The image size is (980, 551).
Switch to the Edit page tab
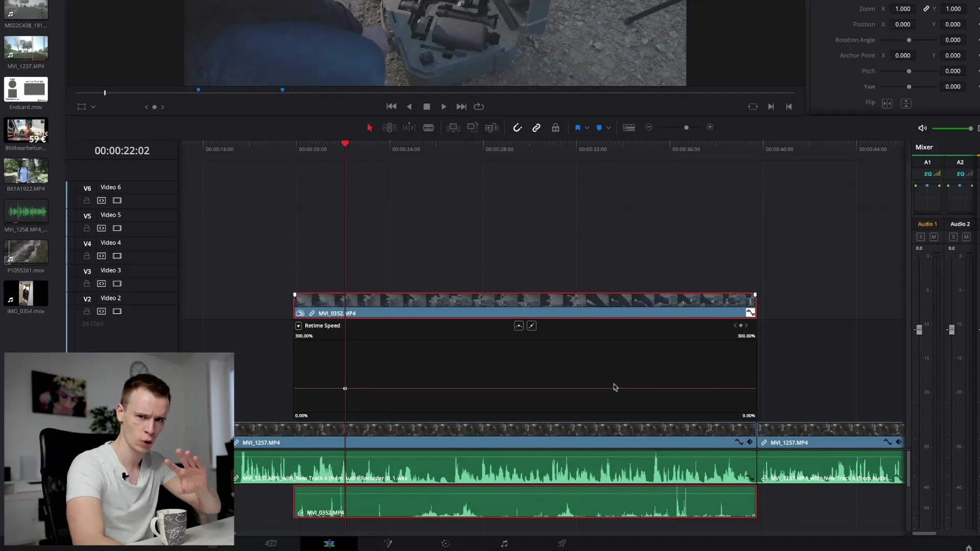(x=329, y=544)
